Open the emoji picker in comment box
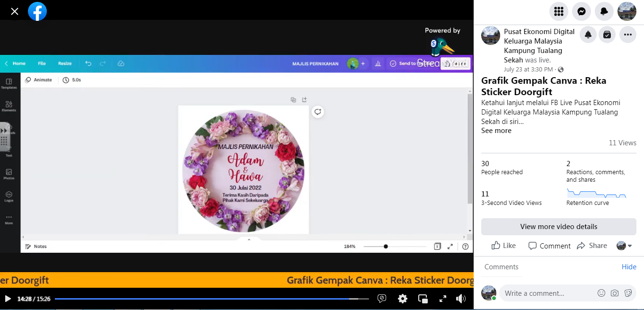 pos(601,293)
